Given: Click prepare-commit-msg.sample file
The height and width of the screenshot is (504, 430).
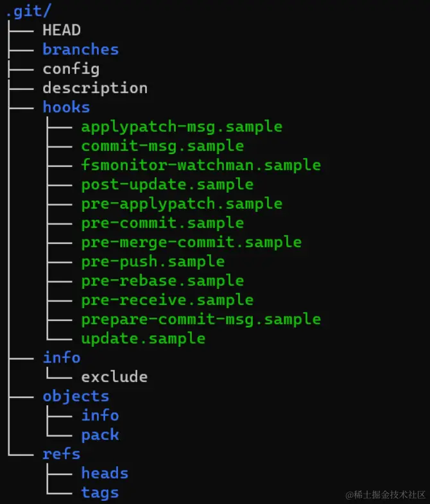Looking at the screenshot, I should click(201, 319).
